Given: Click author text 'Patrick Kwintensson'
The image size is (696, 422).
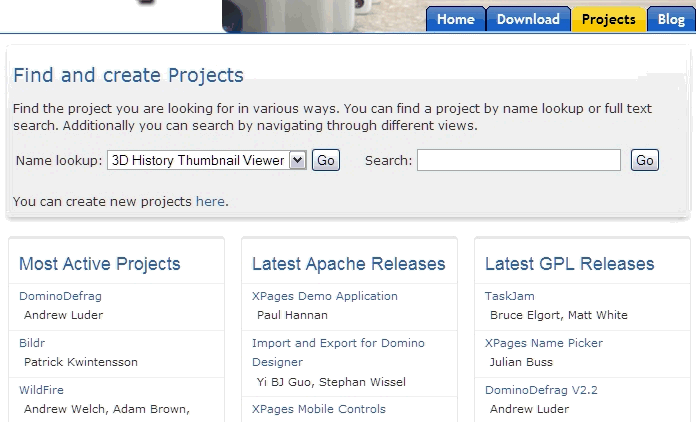Looking at the screenshot, I should click(x=81, y=362).
